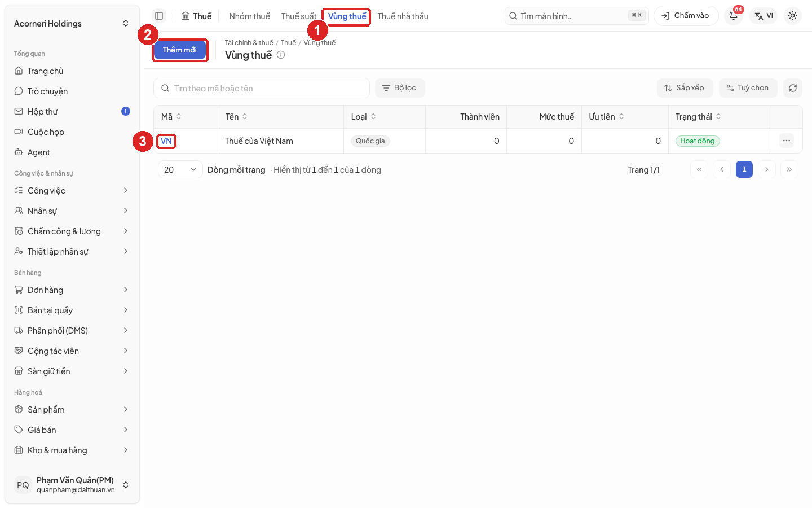812x508 pixels.
Task: Open Cuộc họp in sidebar
Action: tap(72, 132)
